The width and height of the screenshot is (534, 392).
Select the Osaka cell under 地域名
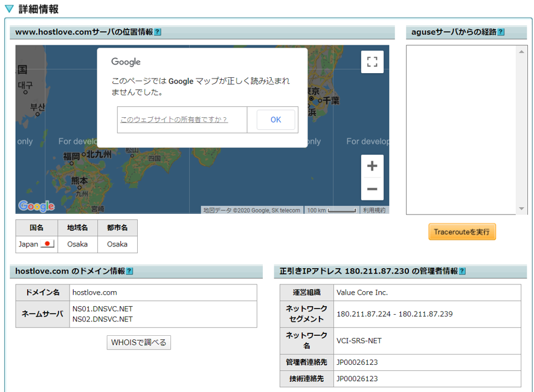pyautogui.click(x=77, y=244)
